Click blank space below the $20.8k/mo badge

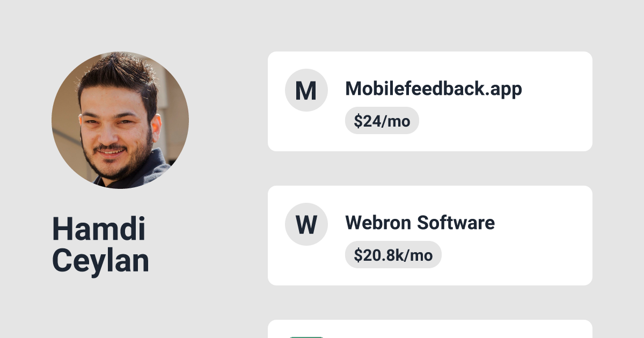pyautogui.click(x=393, y=276)
